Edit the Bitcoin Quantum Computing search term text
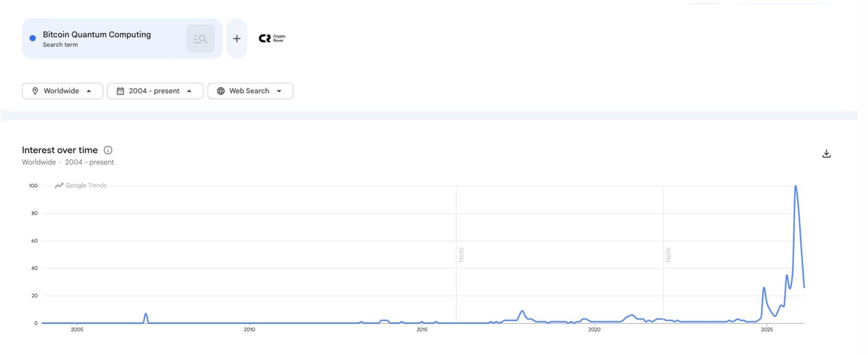The height and width of the screenshot is (355, 868). point(97,35)
